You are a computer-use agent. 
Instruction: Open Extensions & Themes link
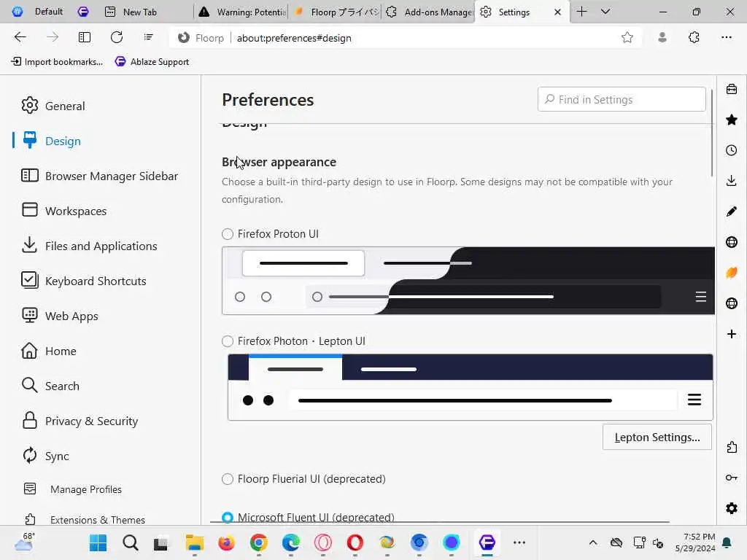pyautogui.click(x=85, y=519)
